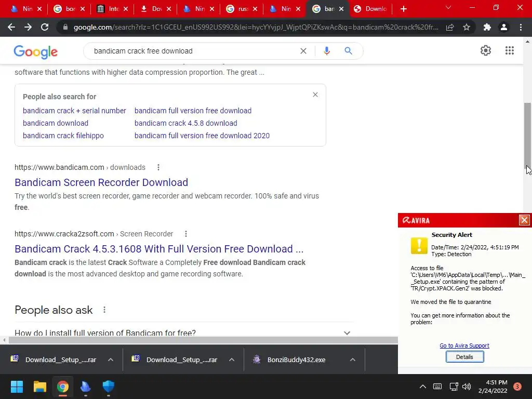Go forward with the browser forward arrow
Screen dimensions: 532x399
[28, 27]
